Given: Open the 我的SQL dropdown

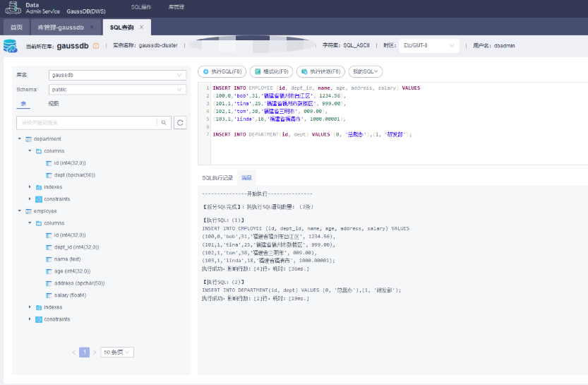Looking at the screenshot, I should 365,71.
